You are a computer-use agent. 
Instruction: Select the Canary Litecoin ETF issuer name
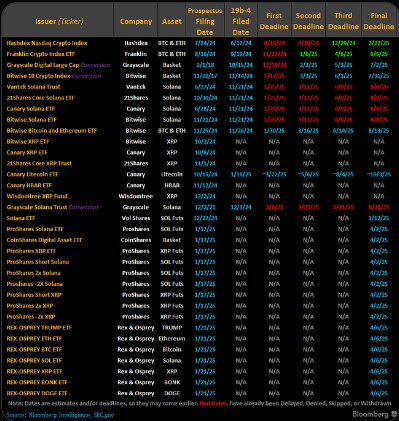(32, 174)
